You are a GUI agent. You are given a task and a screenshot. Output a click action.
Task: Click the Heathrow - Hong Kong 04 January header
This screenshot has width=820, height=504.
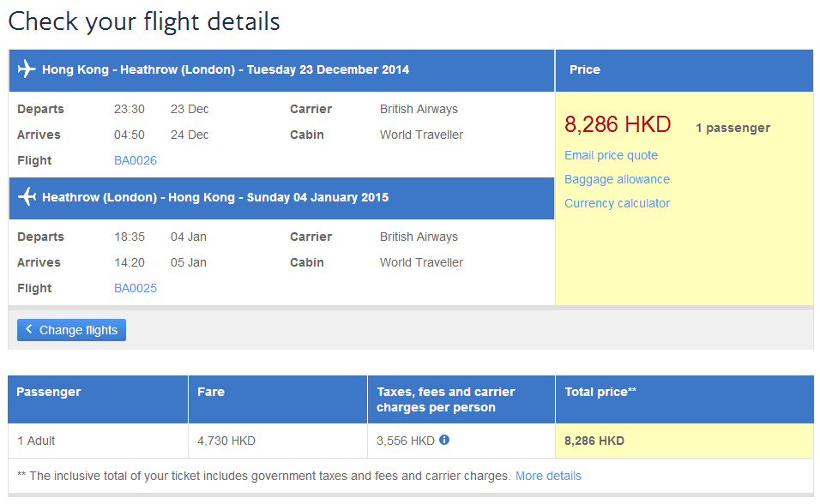215,197
